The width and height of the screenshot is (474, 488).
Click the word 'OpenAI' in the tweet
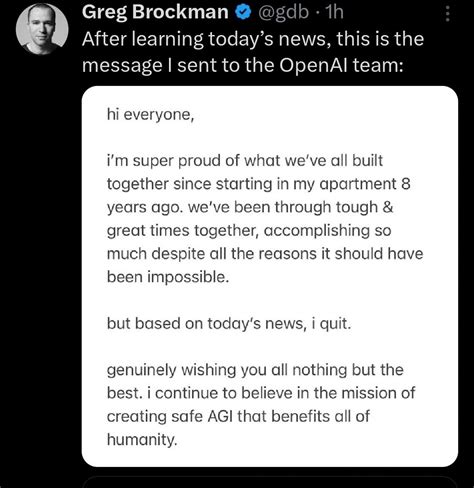coord(313,65)
